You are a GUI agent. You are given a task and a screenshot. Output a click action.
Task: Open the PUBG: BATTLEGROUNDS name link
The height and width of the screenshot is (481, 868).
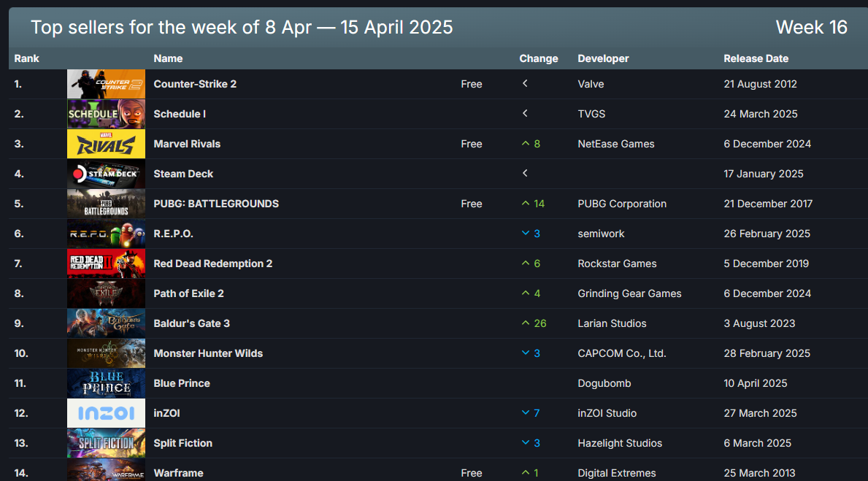point(216,204)
